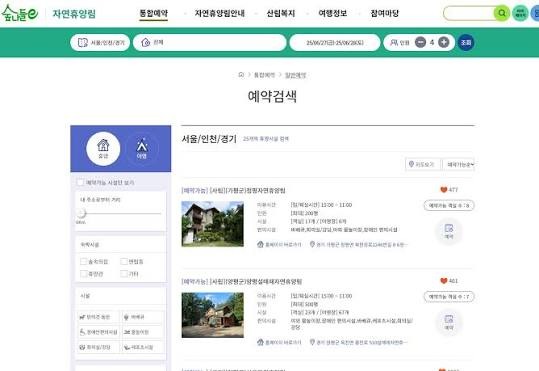Toggle the pet-friendly facility filter

click(99, 317)
